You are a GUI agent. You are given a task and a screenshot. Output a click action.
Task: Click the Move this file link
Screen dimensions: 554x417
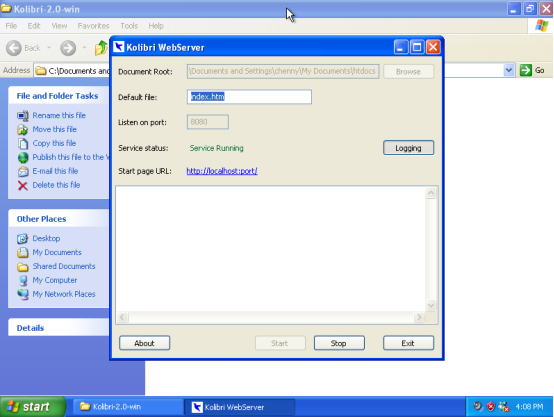pos(54,129)
